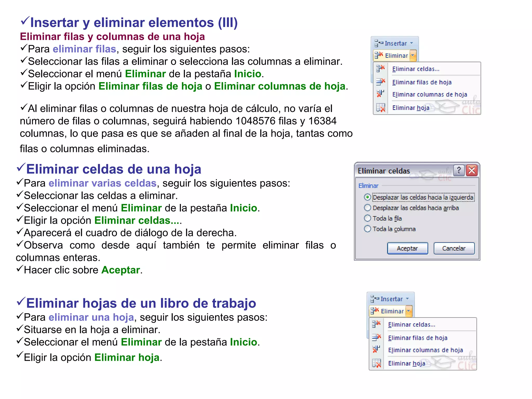532x399 pixels.
Task: Open Eliminar dropdown arrow in lower menu screenshot
Action: coord(409,311)
